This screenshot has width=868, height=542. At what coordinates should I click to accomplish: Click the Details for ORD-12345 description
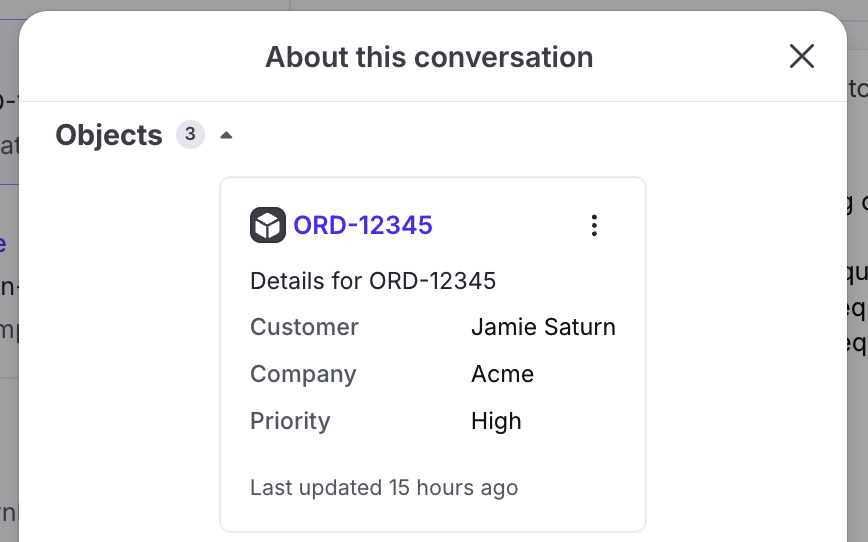coord(373,281)
